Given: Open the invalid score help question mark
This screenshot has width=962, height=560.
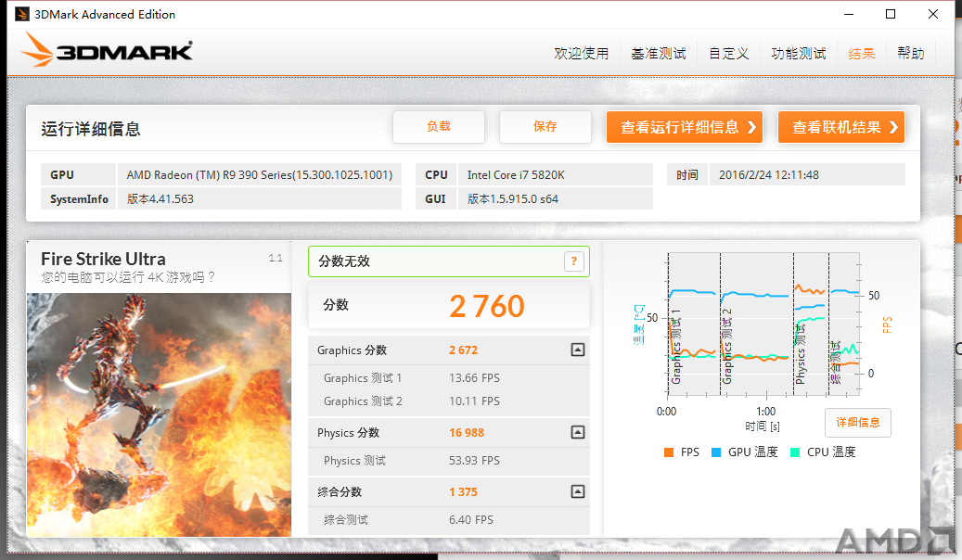Looking at the screenshot, I should (573, 261).
